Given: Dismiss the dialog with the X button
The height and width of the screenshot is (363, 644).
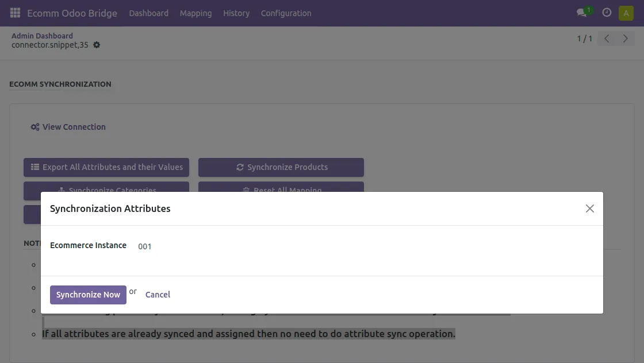Looking at the screenshot, I should coord(589,208).
